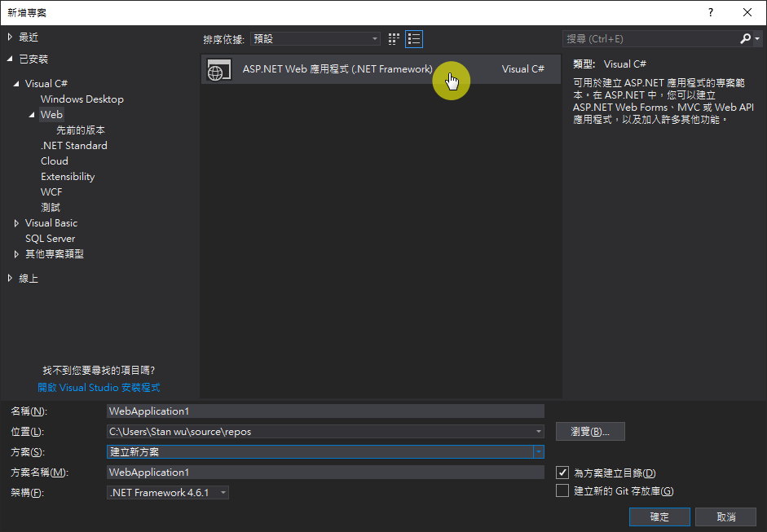Switch to small icons grid view
This screenshot has height=532, width=767.
click(394, 39)
